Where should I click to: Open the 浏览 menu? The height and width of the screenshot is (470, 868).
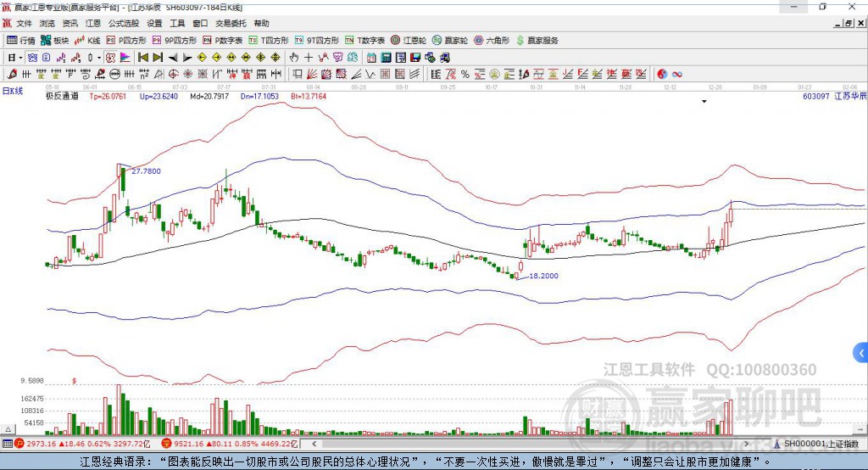coord(47,23)
